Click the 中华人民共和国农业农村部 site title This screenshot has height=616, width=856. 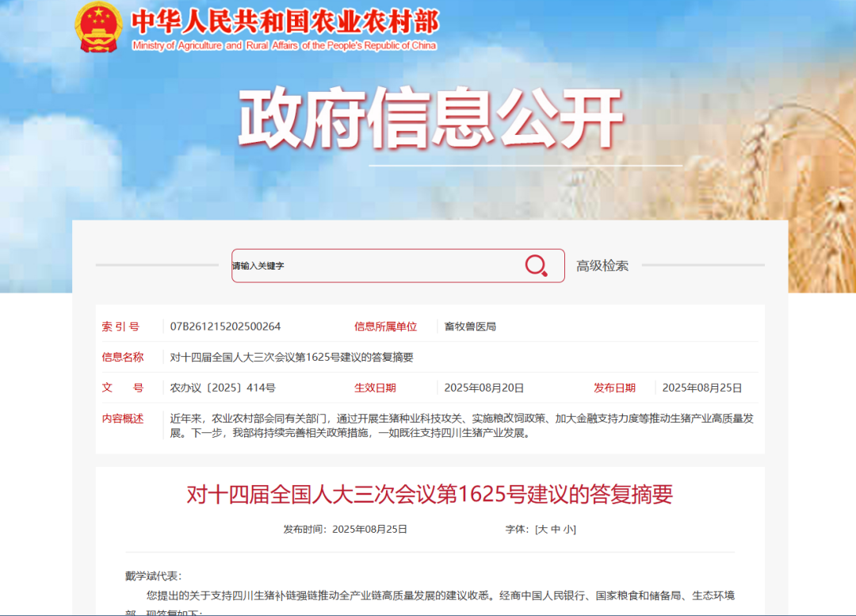pos(284,21)
